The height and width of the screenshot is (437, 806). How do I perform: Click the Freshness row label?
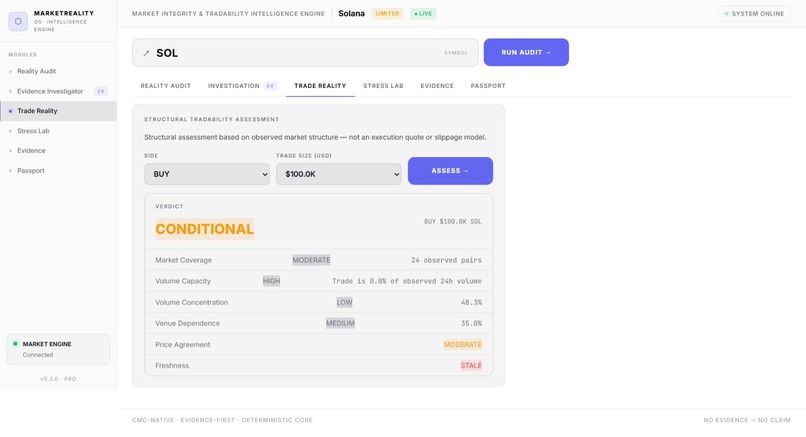coord(172,366)
